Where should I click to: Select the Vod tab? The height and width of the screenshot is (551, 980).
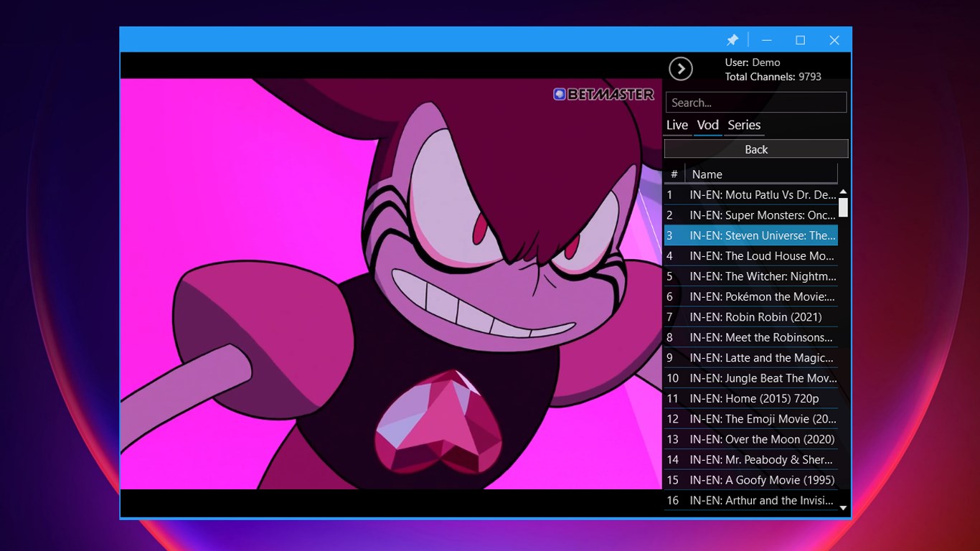707,125
